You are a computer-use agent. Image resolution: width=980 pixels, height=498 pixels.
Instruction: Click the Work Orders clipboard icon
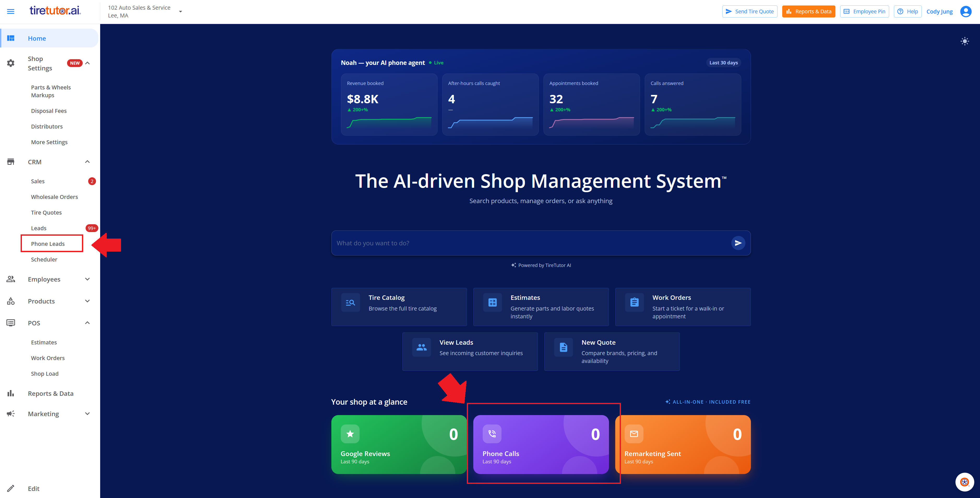[x=634, y=303]
